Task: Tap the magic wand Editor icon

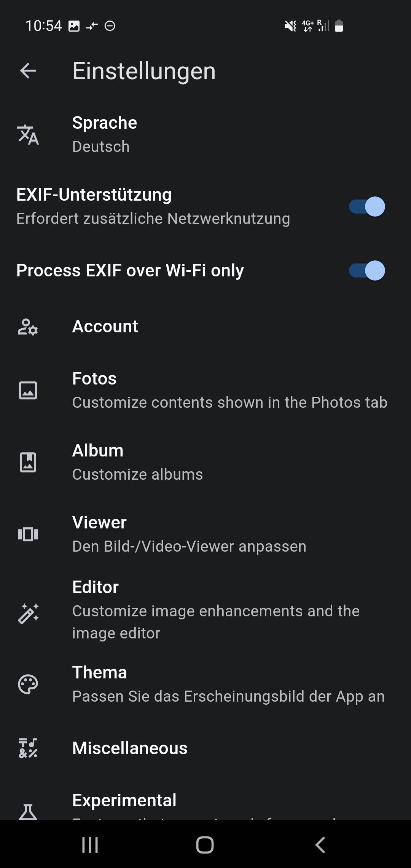Action: click(x=28, y=614)
